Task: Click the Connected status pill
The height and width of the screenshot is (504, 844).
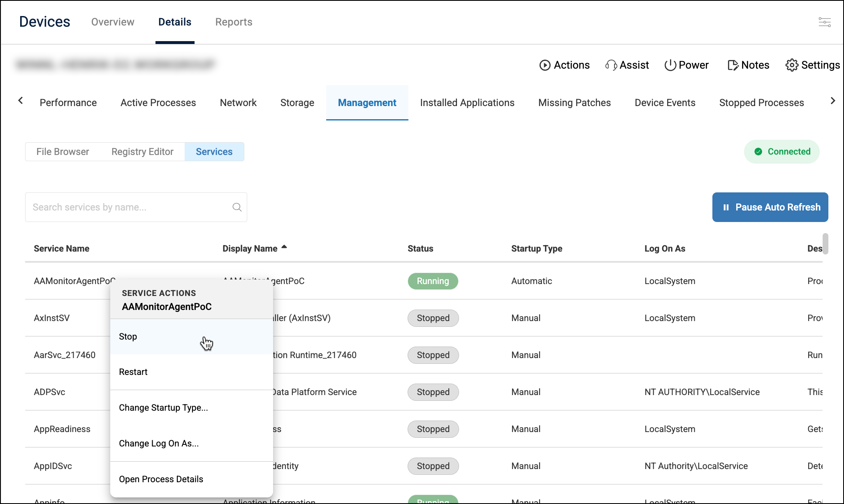Action: pos(782,152)
